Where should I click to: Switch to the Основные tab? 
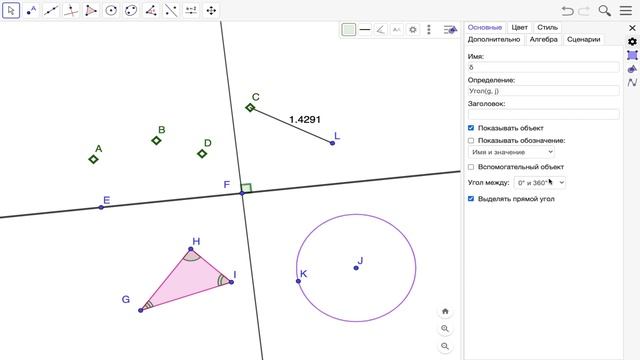tap(484, 27)
